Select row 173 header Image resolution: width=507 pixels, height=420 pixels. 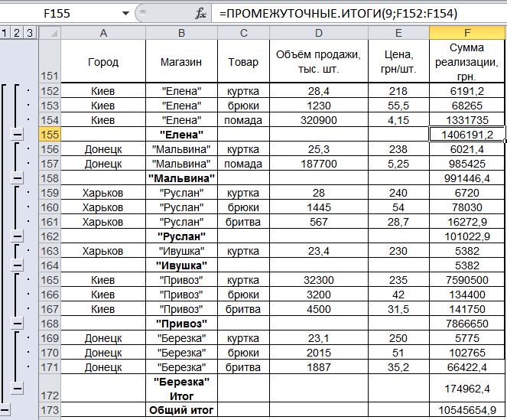(x=50, y=409)
